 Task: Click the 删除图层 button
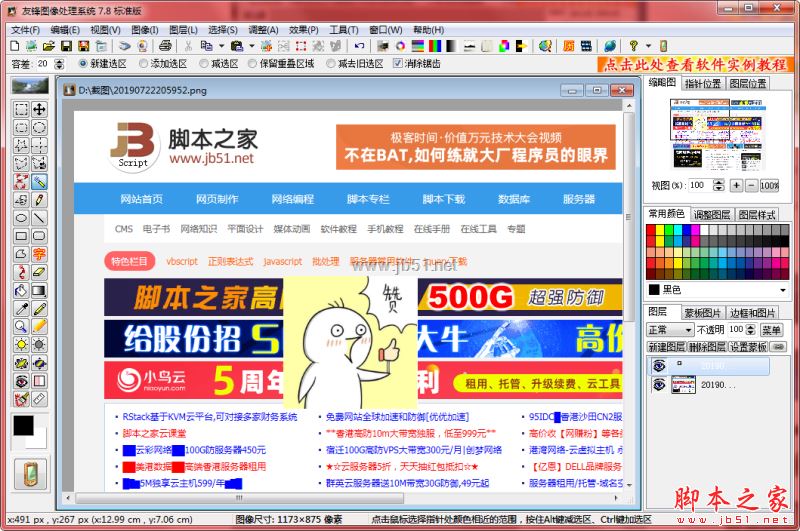[707, 347]
